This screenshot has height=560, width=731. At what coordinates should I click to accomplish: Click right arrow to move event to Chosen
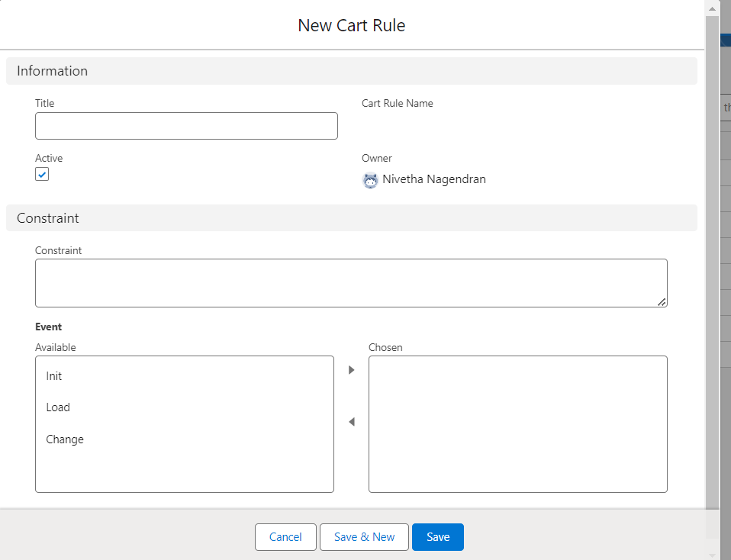352,370
